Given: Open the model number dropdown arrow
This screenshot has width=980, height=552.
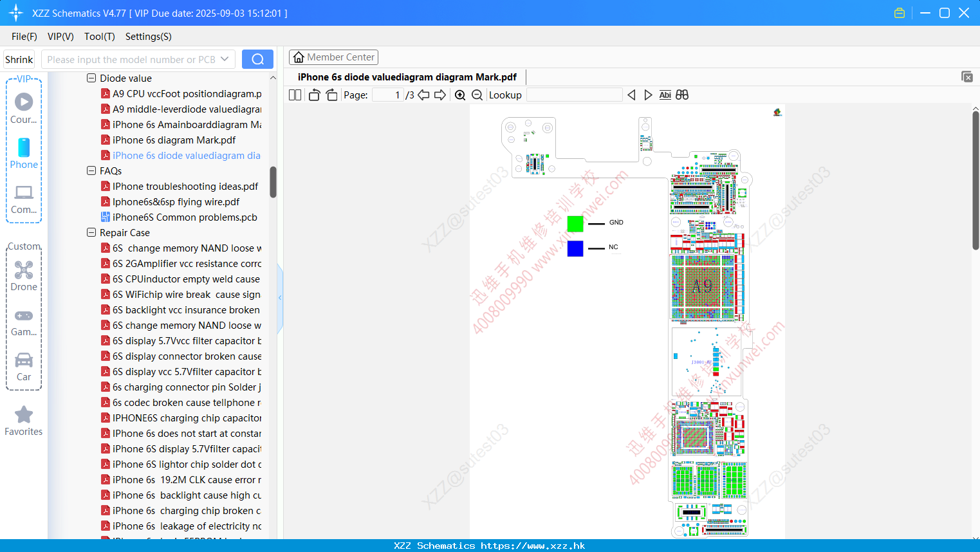Looking at the screenshot, I should click(225, 59).
